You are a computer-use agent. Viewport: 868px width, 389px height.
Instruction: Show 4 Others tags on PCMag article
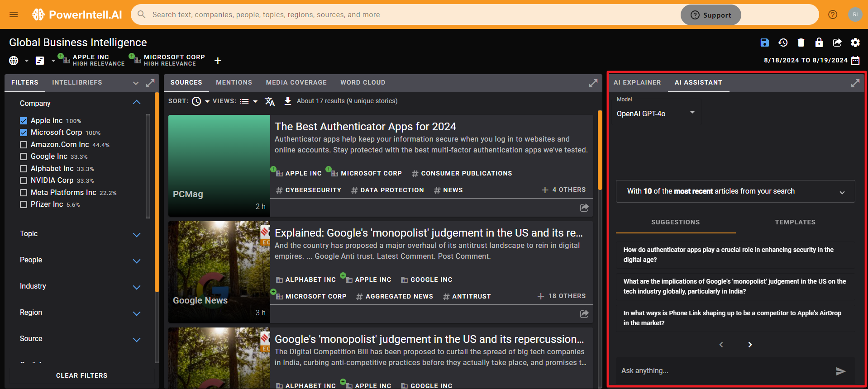[x=563, y=190]
